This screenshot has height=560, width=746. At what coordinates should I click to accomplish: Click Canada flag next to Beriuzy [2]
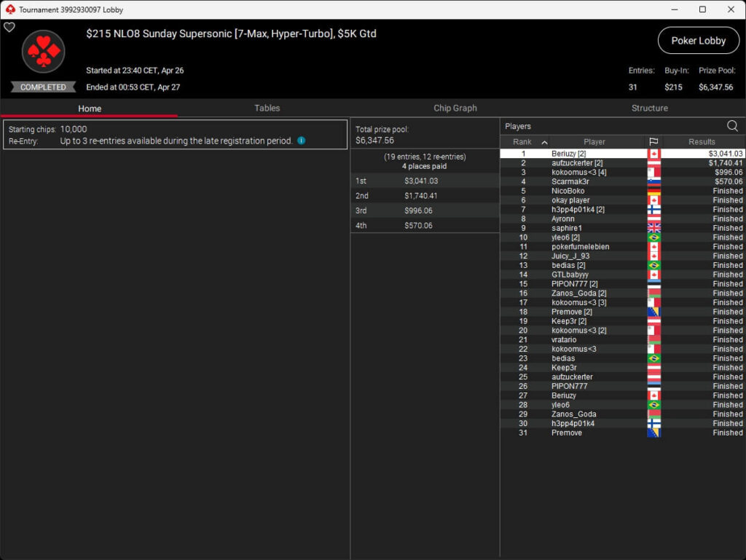pos(653,154)
